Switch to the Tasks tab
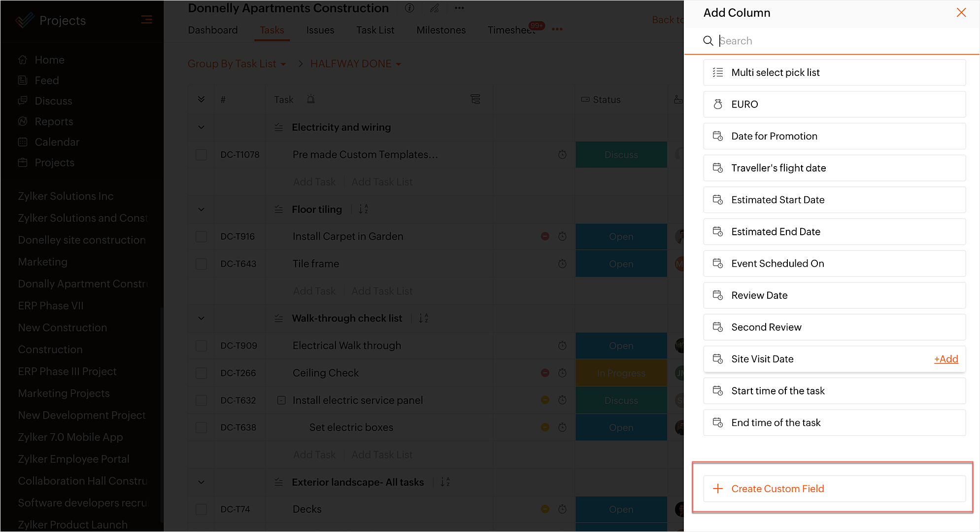 (272, 30)
